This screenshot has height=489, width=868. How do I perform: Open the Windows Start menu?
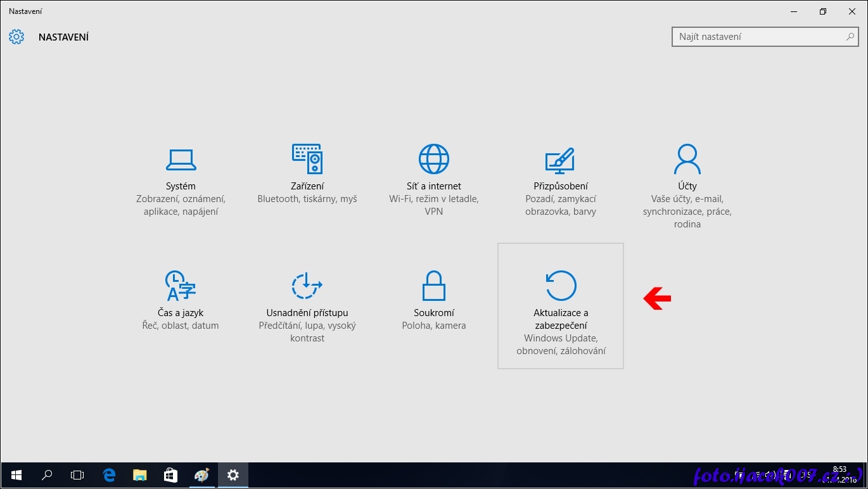click(x=16, y=475)
